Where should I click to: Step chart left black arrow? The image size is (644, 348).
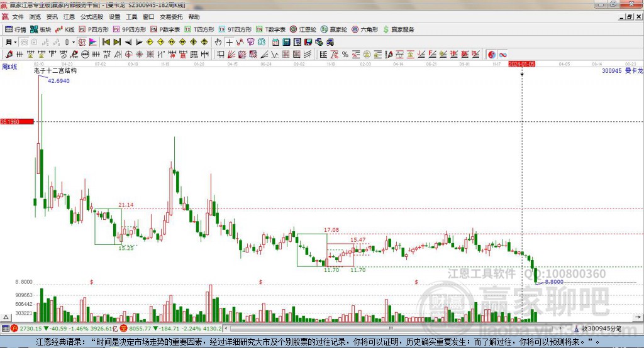tap(128, 42)
